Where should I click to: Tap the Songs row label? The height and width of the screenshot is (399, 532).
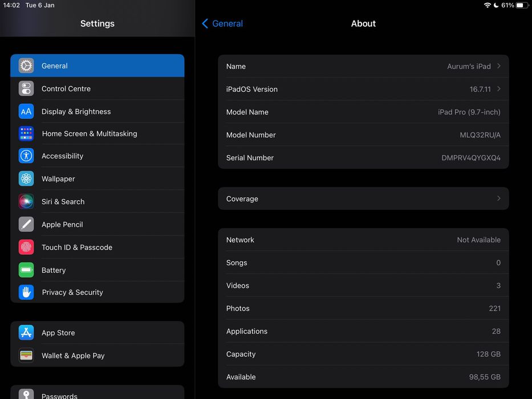pos(237,263)
